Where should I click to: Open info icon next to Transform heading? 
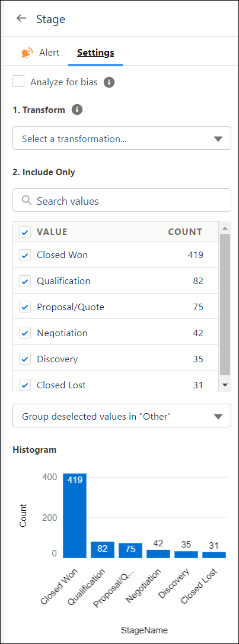point(77,110)
